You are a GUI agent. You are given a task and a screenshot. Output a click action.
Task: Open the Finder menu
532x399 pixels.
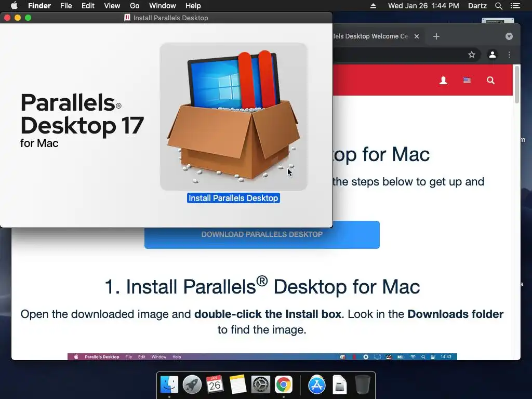click(39, 6)
